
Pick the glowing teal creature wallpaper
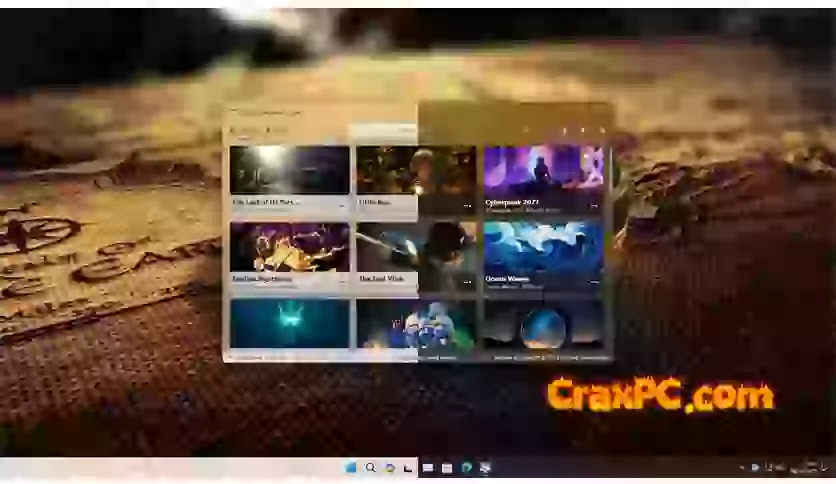pyautogui.click(x=289, y=323)
